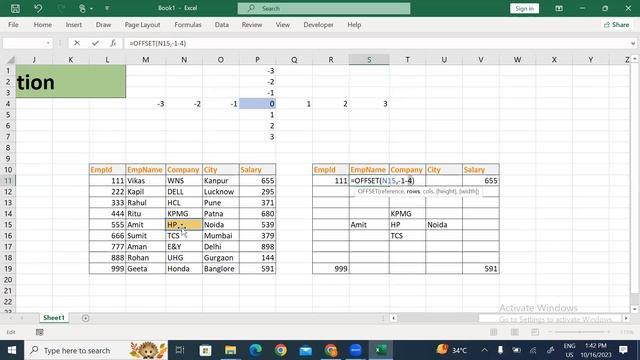Click cell containing 'Geeta'
The height and width of the screenshot is (360, 640).
146,269
